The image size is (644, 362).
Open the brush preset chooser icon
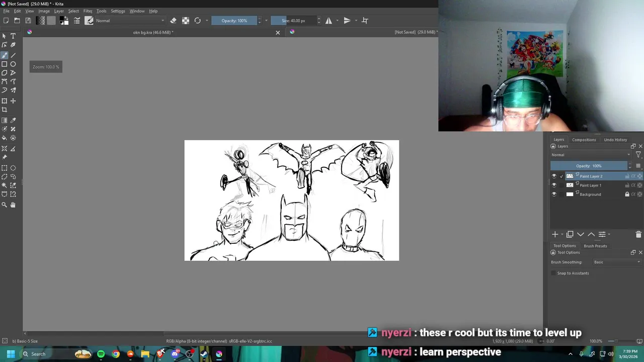pos(89,21)
